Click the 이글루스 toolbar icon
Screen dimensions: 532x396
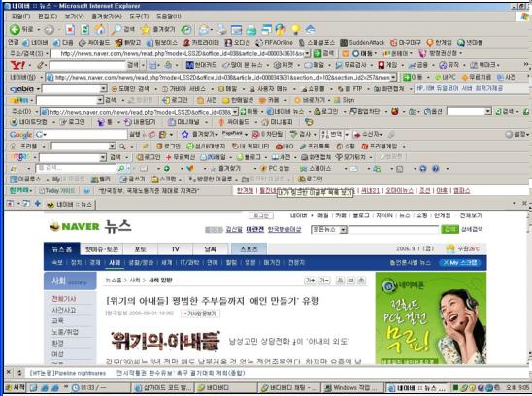14,180
